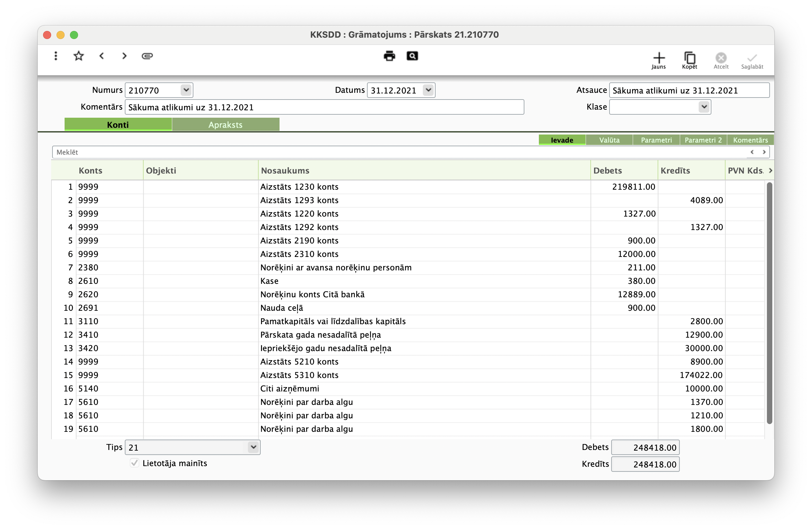Duplicate record with Kopēt icon

pos(690,61)
